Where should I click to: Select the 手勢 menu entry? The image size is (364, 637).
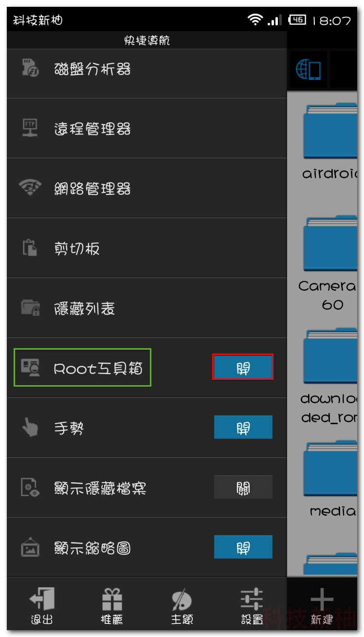(147, 428)
